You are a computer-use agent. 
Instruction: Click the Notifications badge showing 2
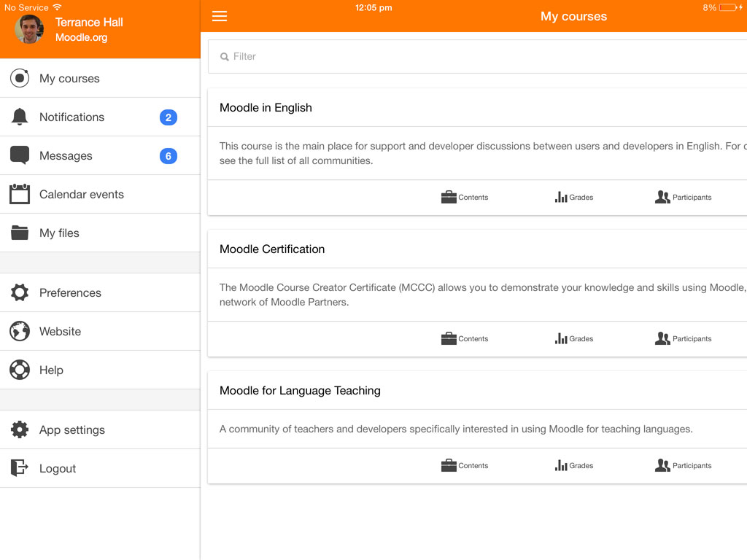click(x=169, y=117)
